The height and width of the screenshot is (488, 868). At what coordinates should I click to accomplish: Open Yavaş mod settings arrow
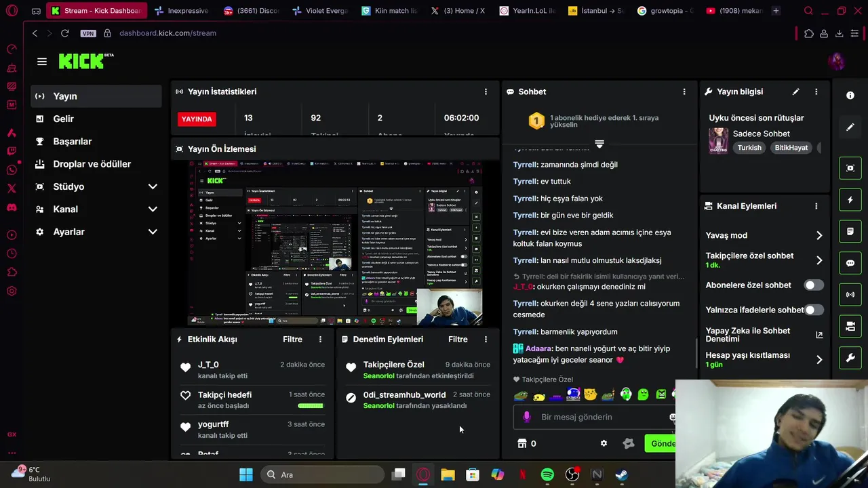click(x=819, y=235)
